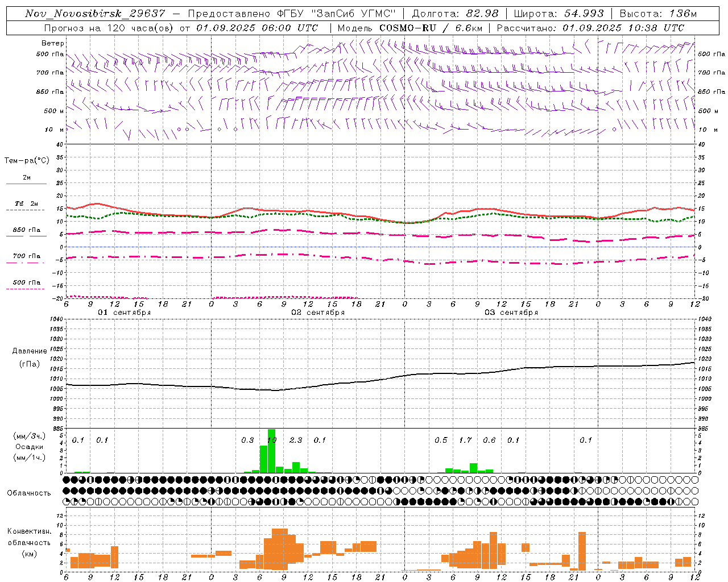Screen dimensions: 728x582
Task: Click the Ветер wind panel label
Action: (53, 43)
